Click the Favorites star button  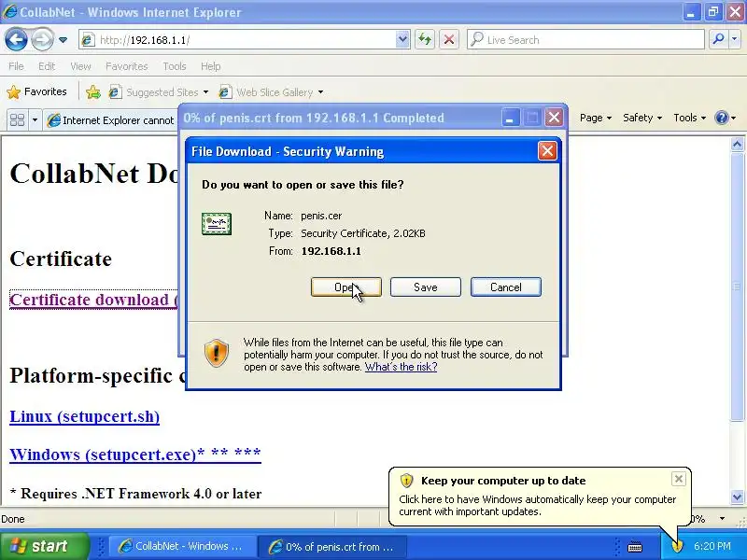[x=37, y=91]
